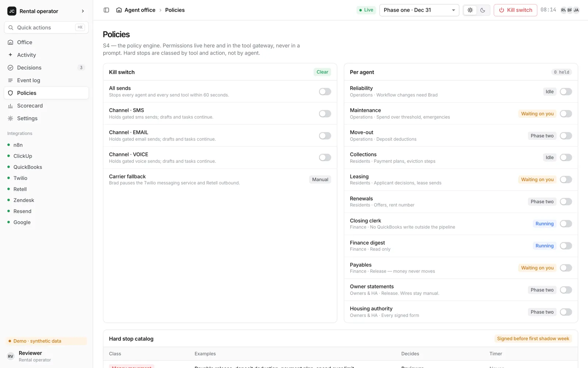The width and height of the screenshot is (588, 368).
Task: Click the Signed before first shadow week label
Action: [533, 339]
